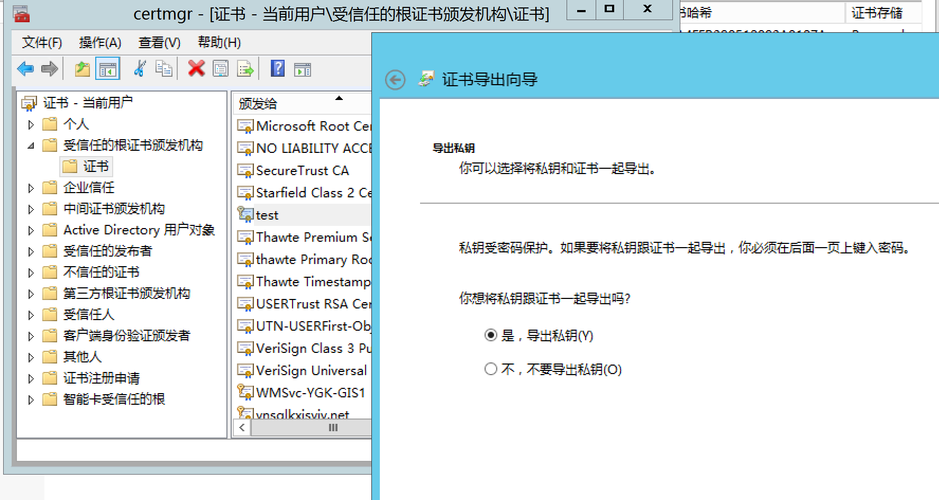Screen dimensions: 939x500
Task: Click the 智能卡受信任的根 folder icon
Action: [x=50, y=399]
